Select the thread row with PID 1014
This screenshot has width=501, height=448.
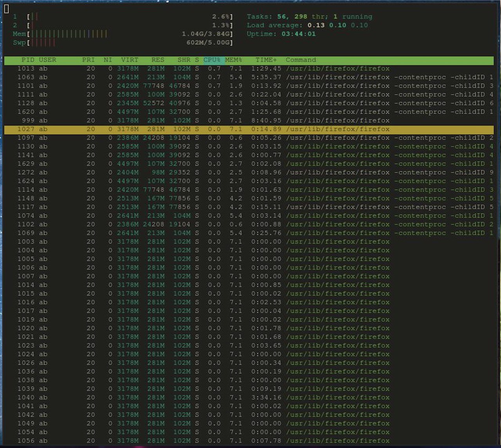249,284
